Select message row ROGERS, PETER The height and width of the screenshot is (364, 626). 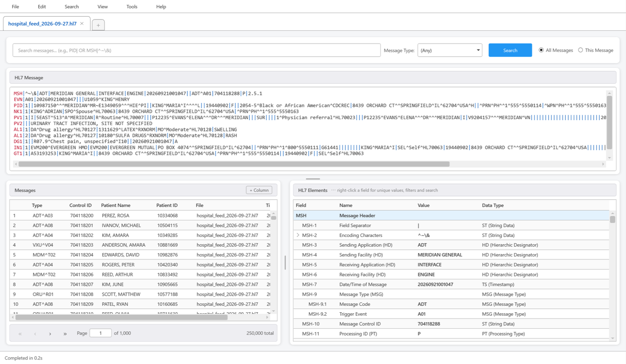point(139,265)
